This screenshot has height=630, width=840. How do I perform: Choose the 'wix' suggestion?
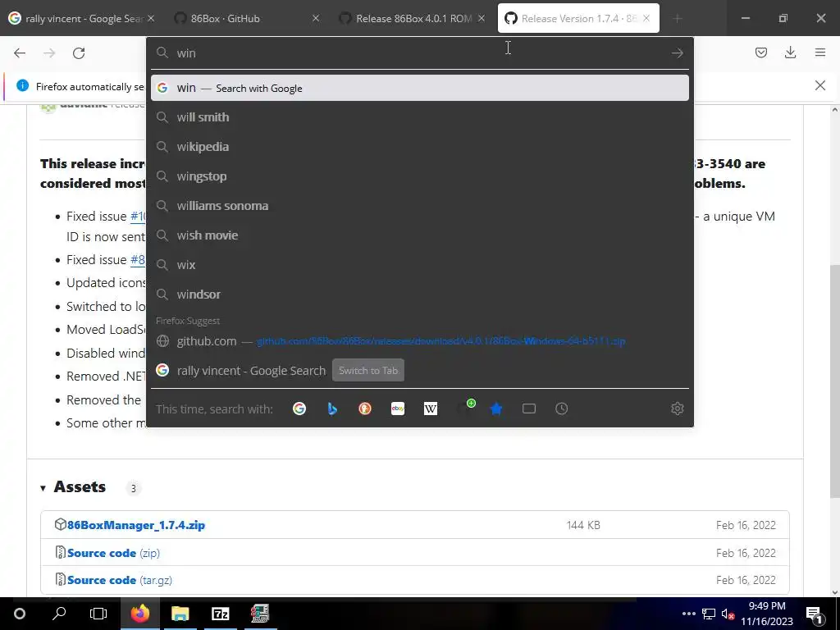pyautogui.click(x=419, y=265)
